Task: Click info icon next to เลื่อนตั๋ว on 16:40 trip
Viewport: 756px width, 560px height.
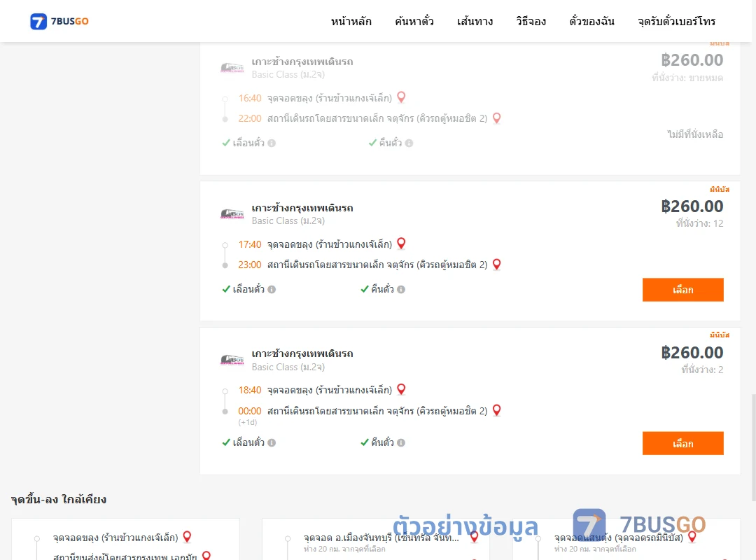Action: [x=272, y=143]
